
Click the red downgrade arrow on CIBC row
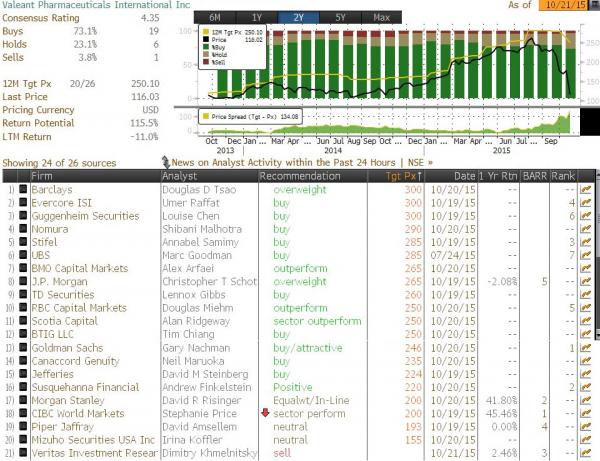(x=265, y=413)
